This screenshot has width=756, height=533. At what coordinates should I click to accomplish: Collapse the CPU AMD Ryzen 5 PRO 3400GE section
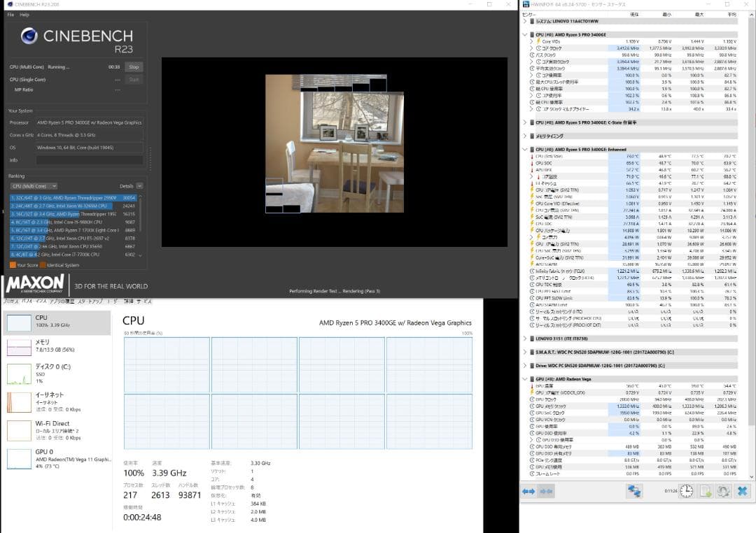(x=525, y=34)
